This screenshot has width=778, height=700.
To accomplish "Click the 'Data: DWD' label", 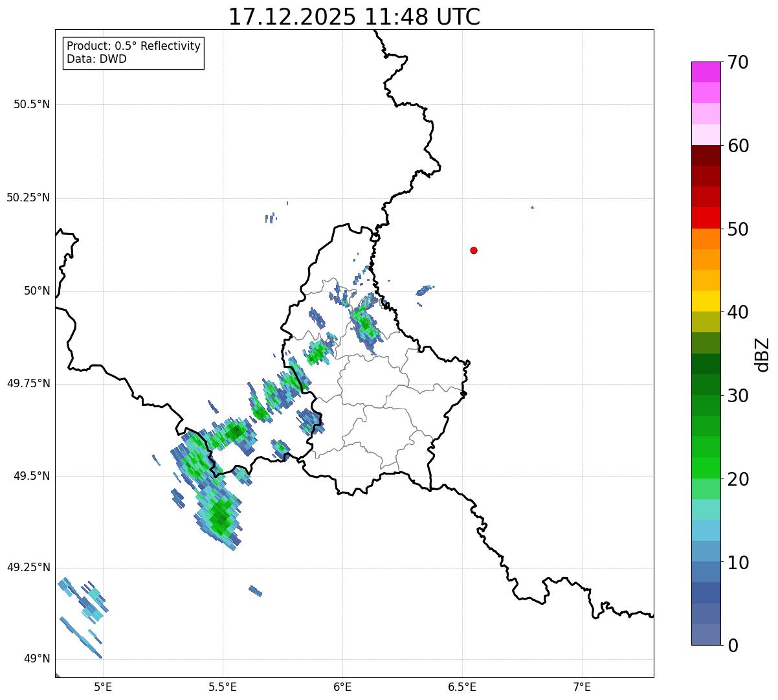I will [96, 60].
